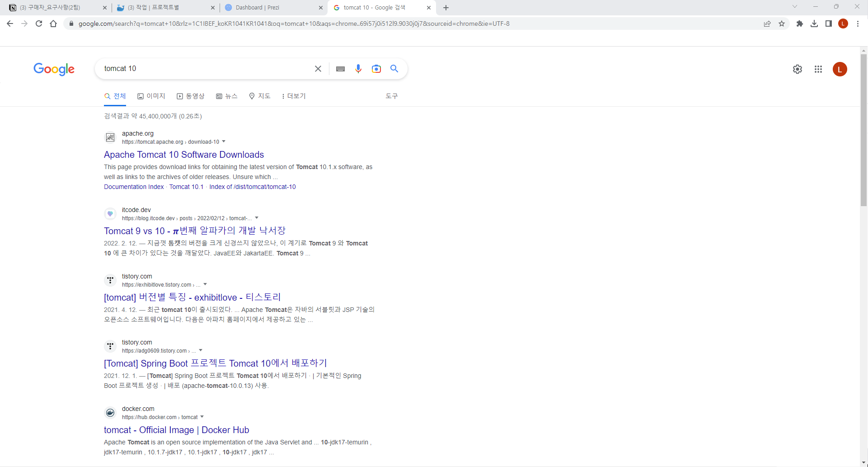Screen dimensions: 868x467
Task: Open the Google apps grid
Action: click(818, 69)
